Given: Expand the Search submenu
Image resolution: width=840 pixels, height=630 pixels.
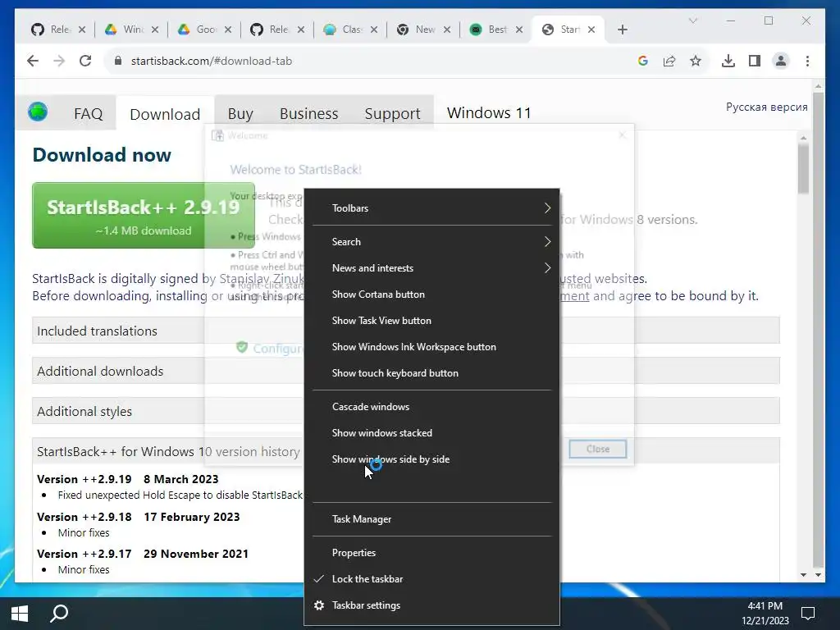Looking at the screenshot, I should [431, 242].
